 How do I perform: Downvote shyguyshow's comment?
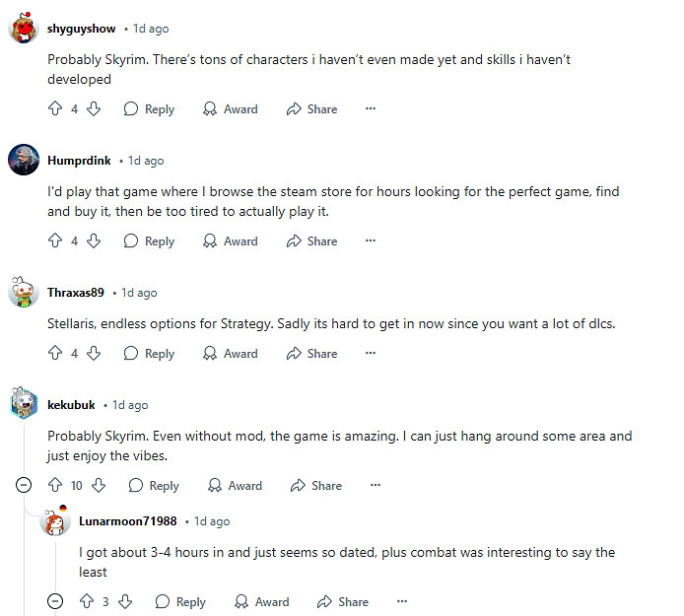pyautogui.click(x=94, y=109)
